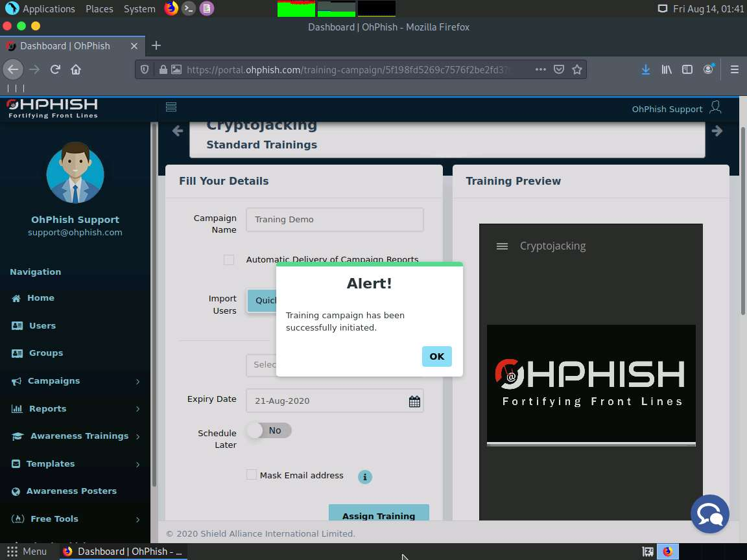747x560 pixels.
Task: Open a new Firefox tab
Action: click(156, 46)
